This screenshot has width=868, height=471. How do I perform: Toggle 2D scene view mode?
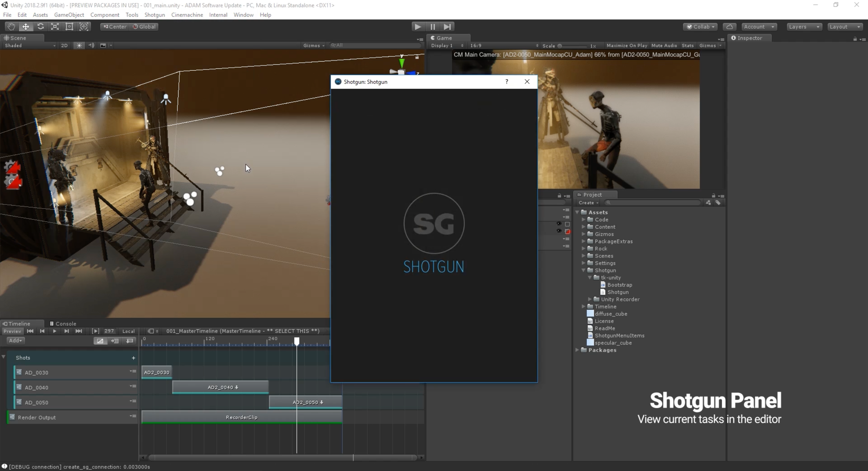[64, 45]
